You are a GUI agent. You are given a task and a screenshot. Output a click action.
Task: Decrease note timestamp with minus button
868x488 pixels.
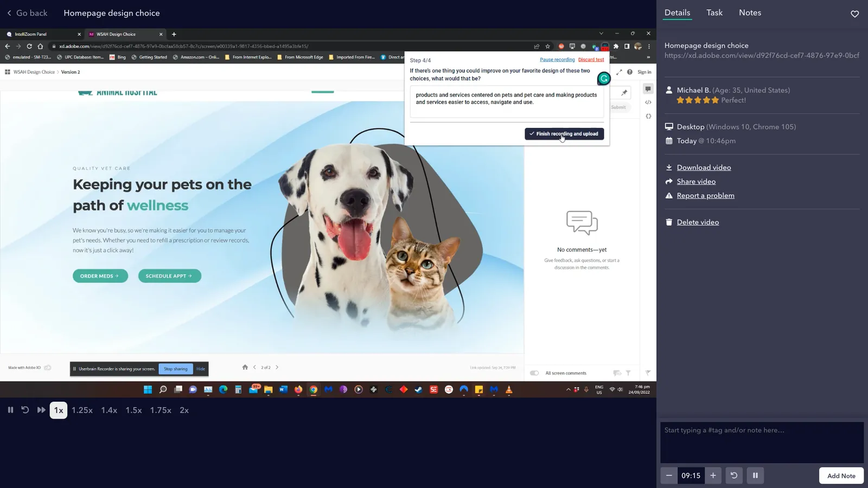[669, 476]
